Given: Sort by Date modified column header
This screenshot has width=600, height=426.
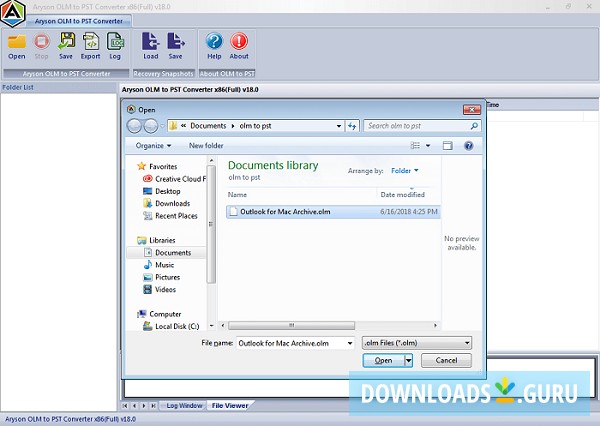Looking at the screenshot, I should coord(403,194).
